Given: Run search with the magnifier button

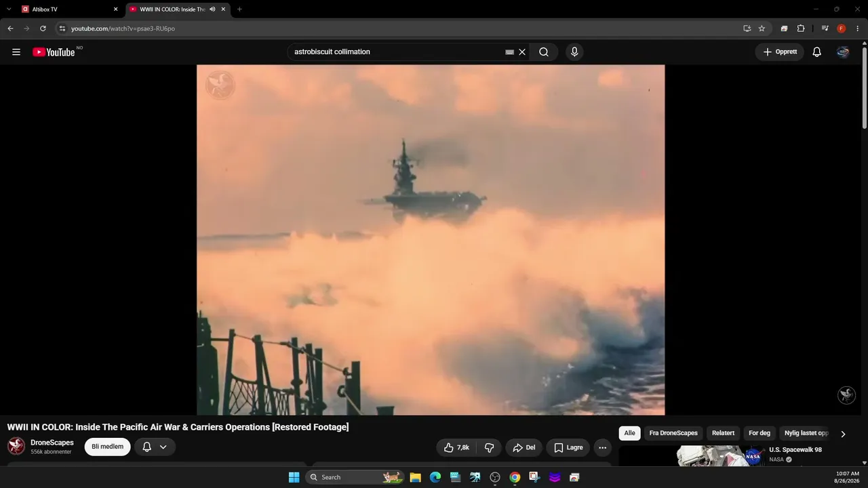Looking at the screenshot, I should (544, 52).
